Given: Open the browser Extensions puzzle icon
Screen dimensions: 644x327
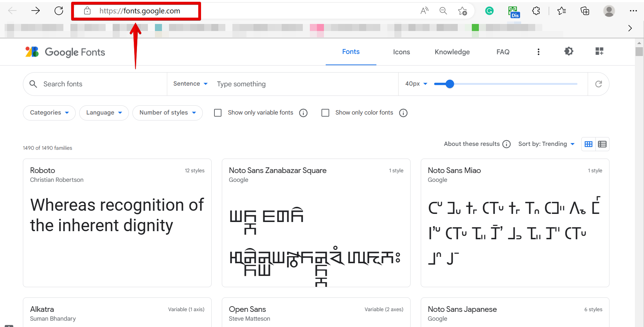Looking at the screenshot, I should [536, 11].
